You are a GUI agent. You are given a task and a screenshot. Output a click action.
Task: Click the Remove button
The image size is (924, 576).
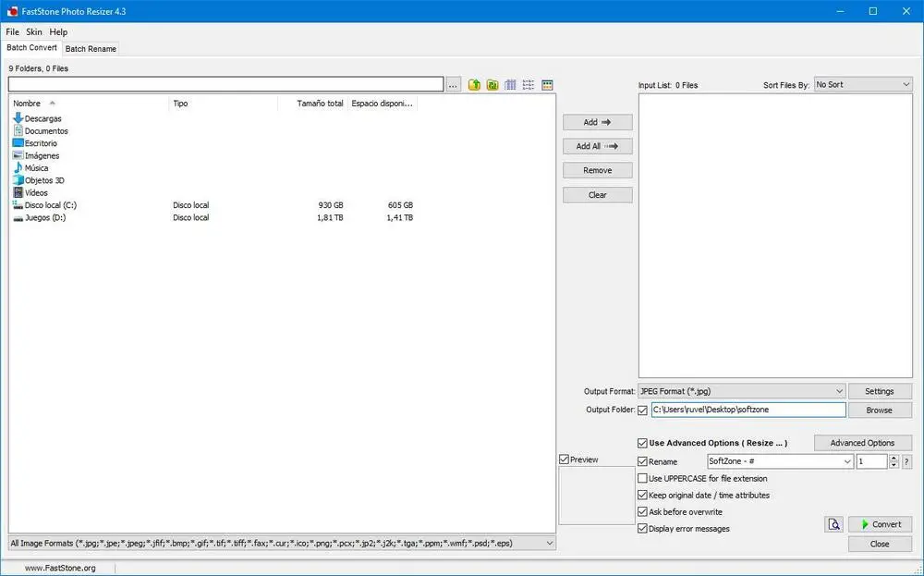click(x=598, y=170)
